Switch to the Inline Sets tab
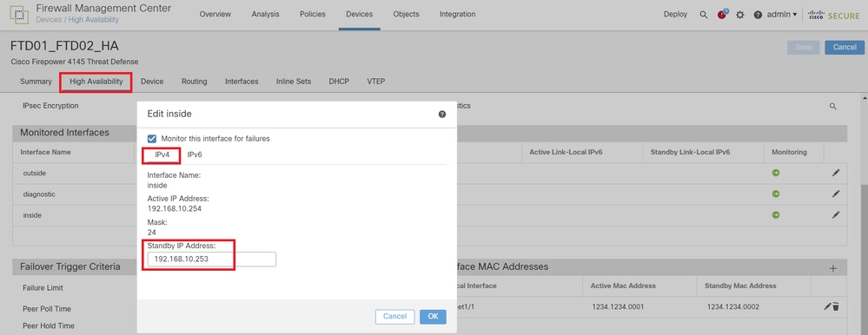 pos(294,82)
